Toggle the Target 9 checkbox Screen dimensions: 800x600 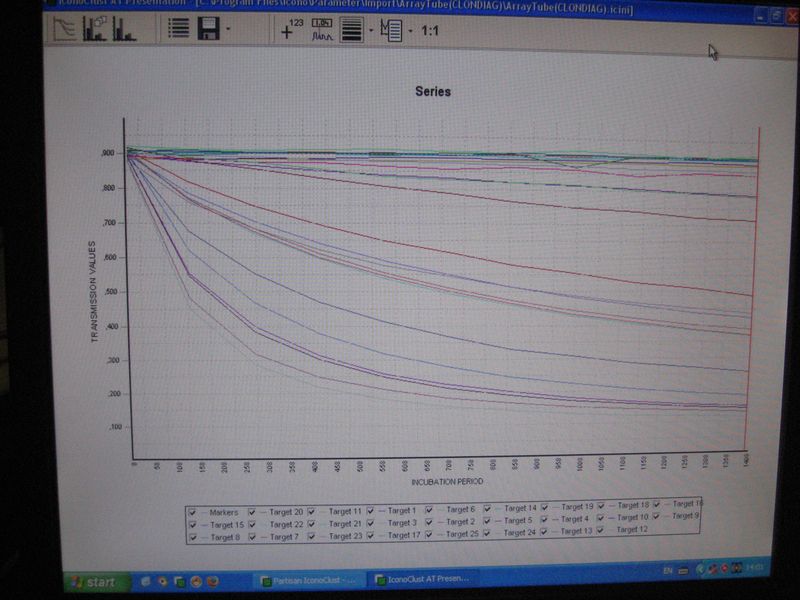click(x=656, y=516)
